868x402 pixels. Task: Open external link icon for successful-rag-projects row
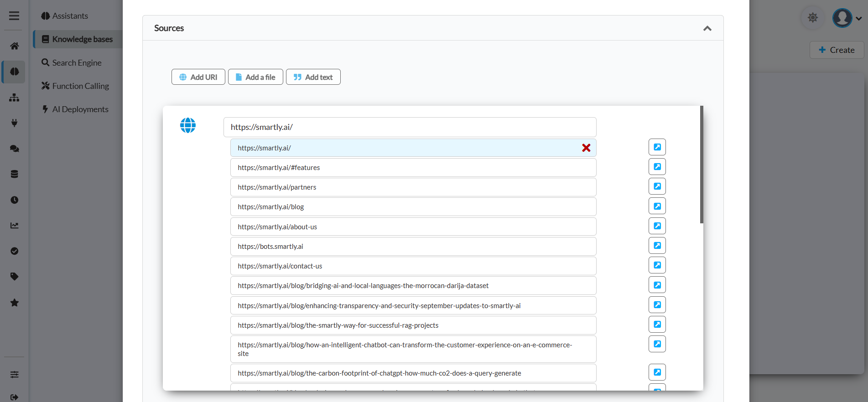[657, 325]
